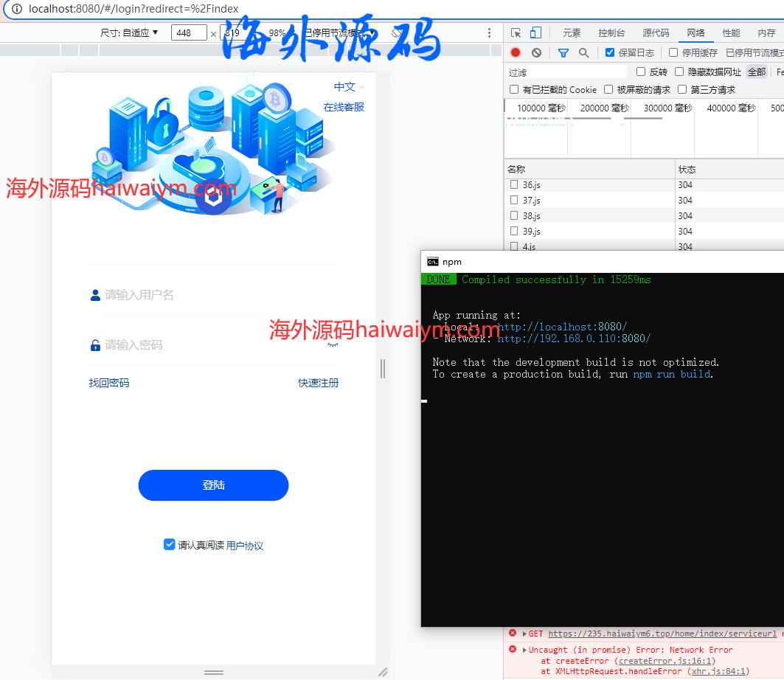Open network search with magnifier icon

pos(583,52)
